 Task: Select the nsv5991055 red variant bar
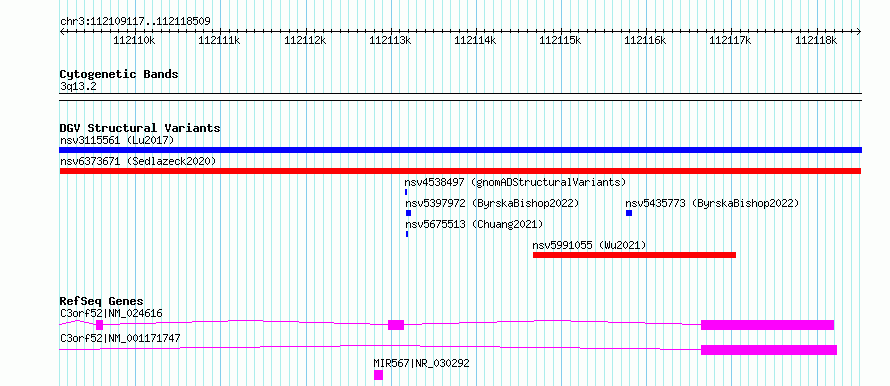point(634,255)
